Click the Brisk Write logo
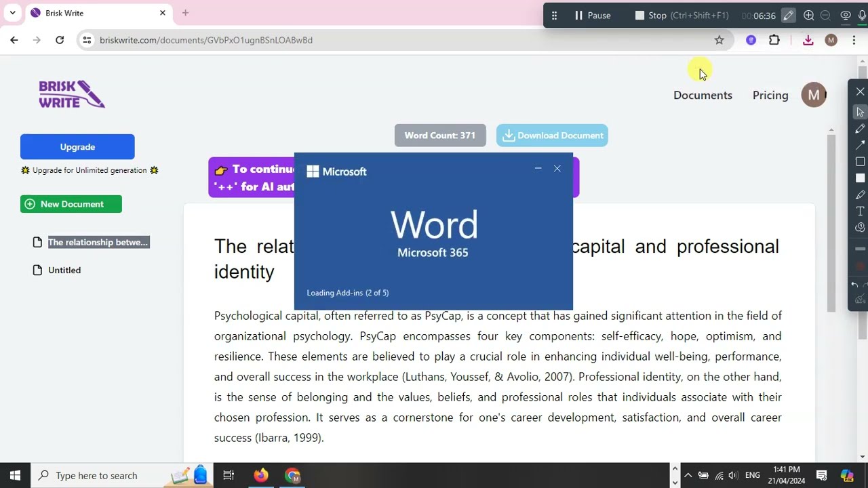The height and width of the screenshot is (488, 868). point(71,94)
